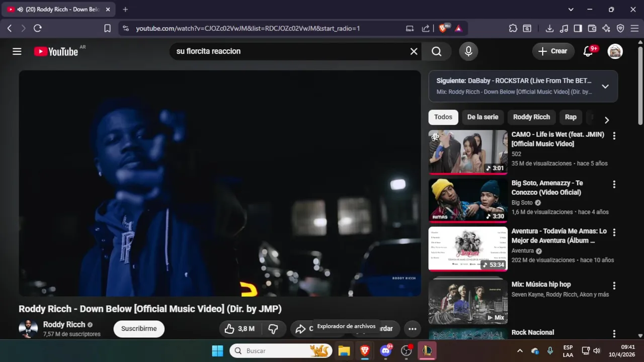Open Brave VPN shield icon
The height and width of the screenshot is (362, 644).
pos(620,29)
